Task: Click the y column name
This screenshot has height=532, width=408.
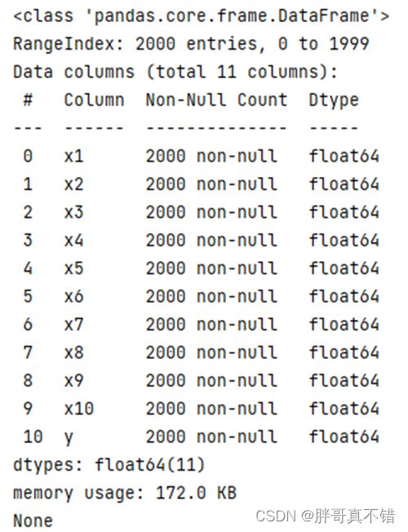Action: (69, 437)
